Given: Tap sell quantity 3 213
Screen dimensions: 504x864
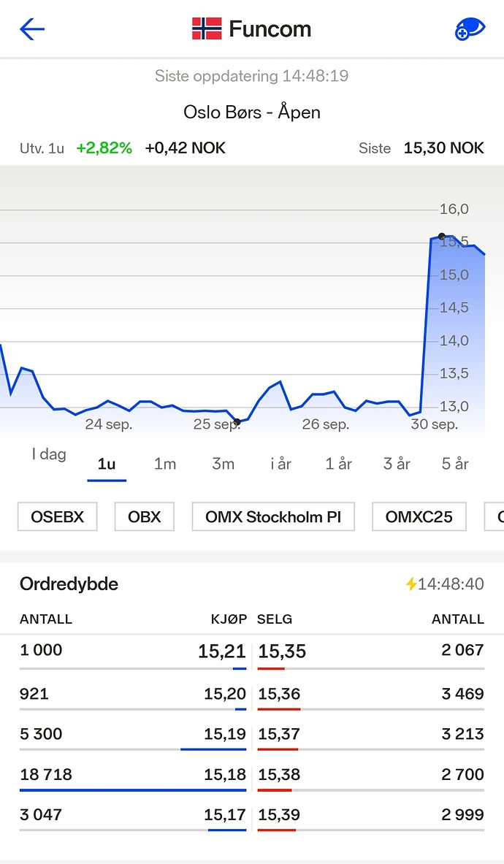Looking at the screenshot, I should click(x=462, y=734).
